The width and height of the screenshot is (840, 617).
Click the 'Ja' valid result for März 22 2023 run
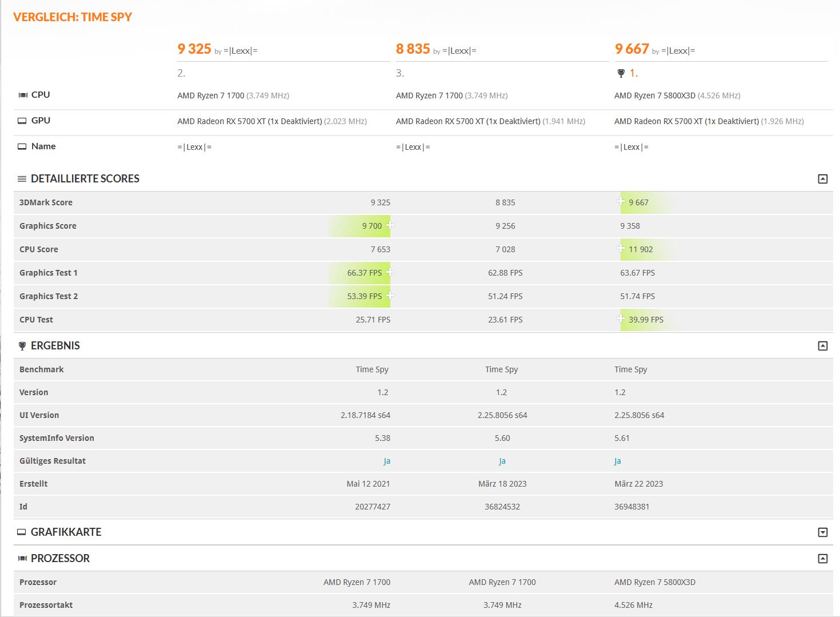pos(618,461)
